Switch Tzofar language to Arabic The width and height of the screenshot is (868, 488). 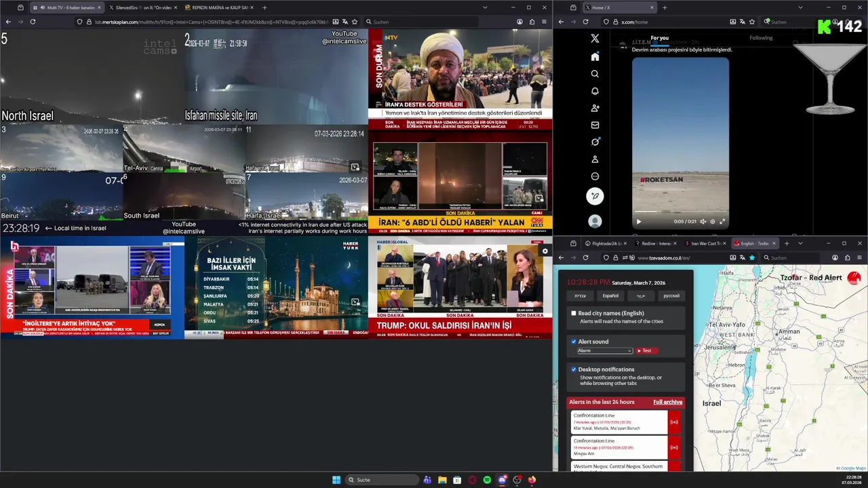641,296
